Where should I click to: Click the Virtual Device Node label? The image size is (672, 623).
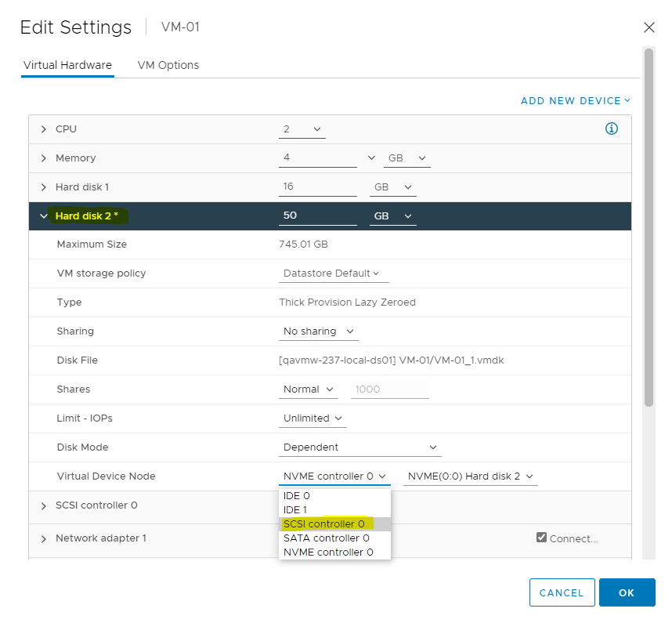[x=106, y=476]
